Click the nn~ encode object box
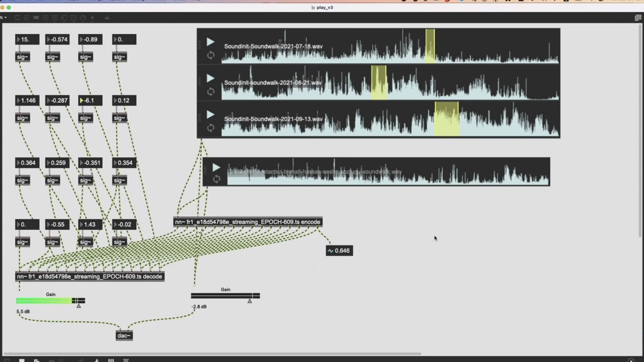This screenshot has height=362, width=644. coord(248,222)
